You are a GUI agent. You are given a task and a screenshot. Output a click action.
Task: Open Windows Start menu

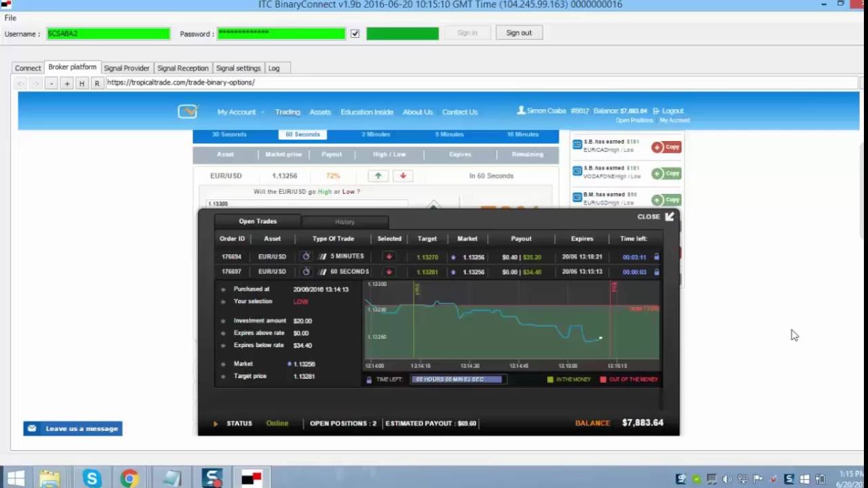pos(16,479)
